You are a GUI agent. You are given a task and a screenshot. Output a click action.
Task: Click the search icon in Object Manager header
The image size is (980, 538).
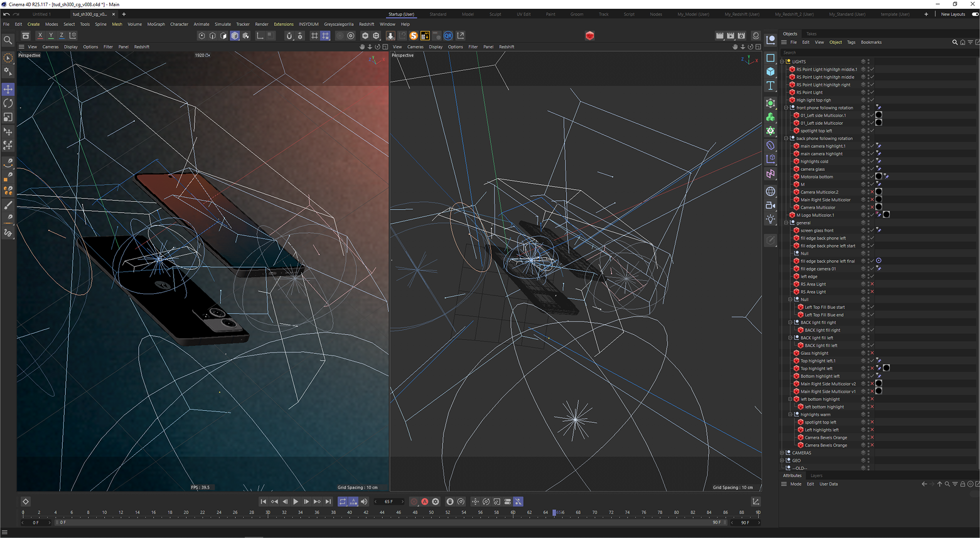click(x=955, y=42)
